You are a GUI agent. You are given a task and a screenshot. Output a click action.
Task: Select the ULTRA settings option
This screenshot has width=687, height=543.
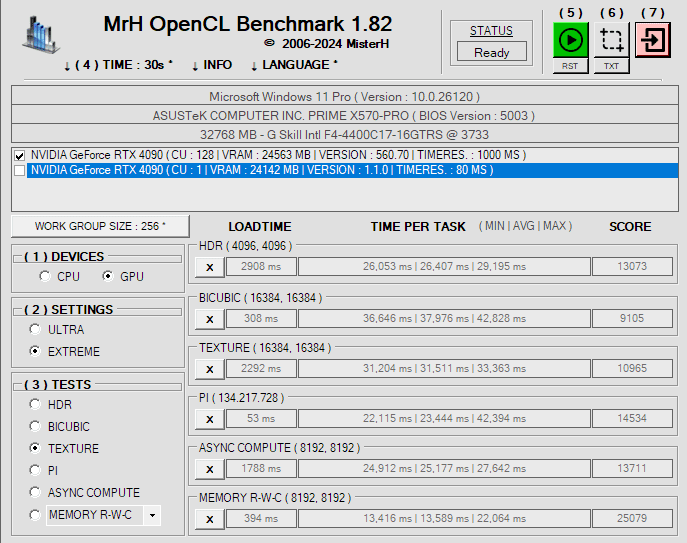click(x=35, y=329)
